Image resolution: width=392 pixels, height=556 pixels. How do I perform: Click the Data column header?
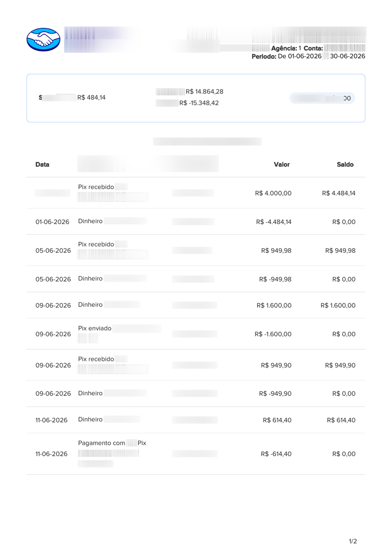tap(42, 165)
